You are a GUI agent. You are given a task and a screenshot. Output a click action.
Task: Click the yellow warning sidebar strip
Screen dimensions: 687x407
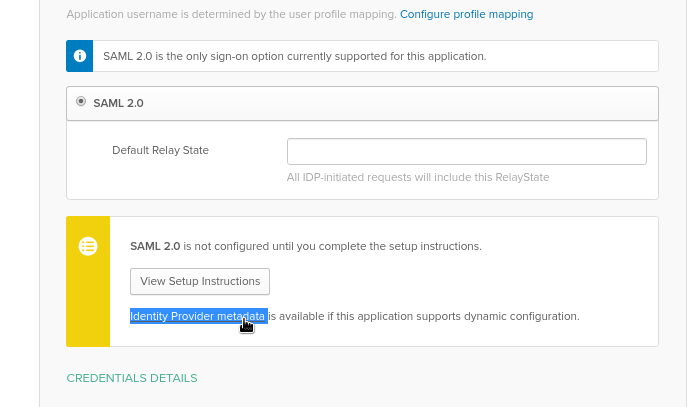[88, 281]
